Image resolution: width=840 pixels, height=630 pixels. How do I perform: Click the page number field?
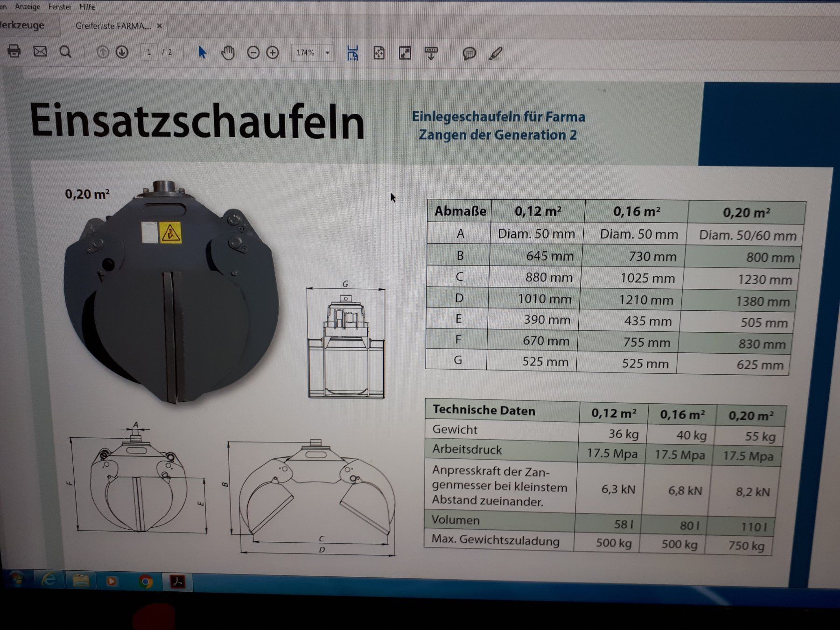click(x=149, y=52)
